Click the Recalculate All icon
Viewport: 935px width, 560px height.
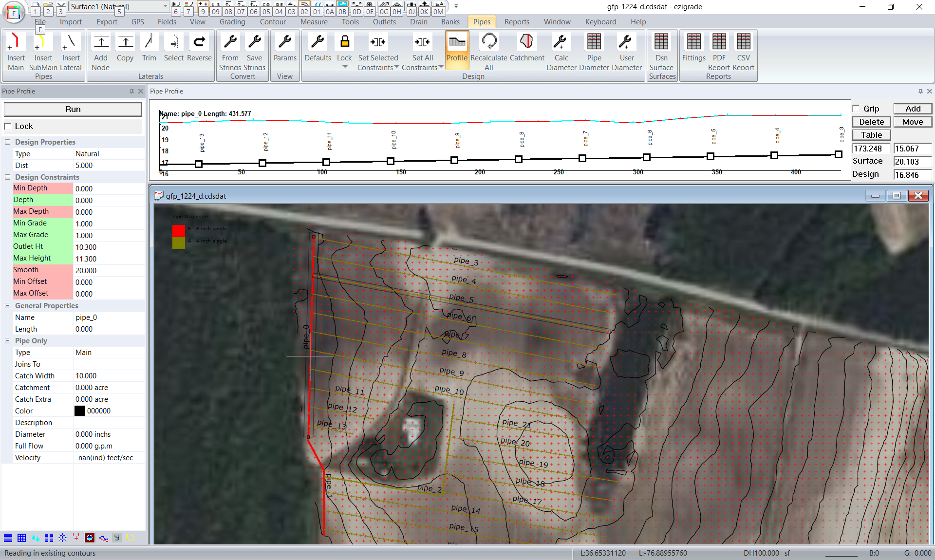(489, 42)
